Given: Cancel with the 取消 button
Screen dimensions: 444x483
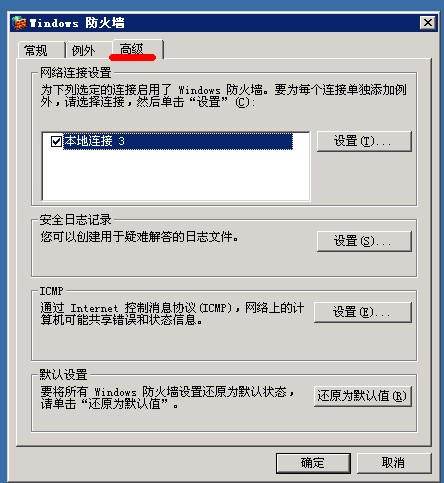Looking at the screenshot, I should 394,463.
